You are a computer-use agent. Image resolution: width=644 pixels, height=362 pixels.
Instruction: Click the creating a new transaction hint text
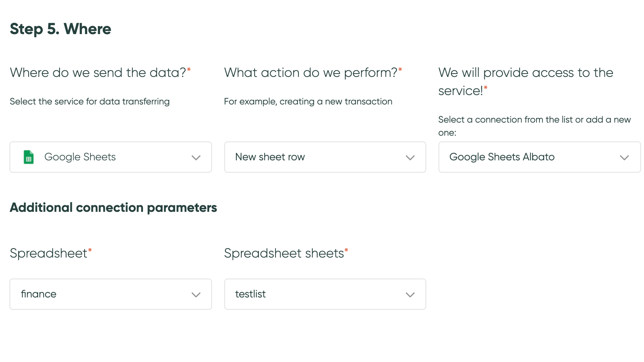click(308, 102)
